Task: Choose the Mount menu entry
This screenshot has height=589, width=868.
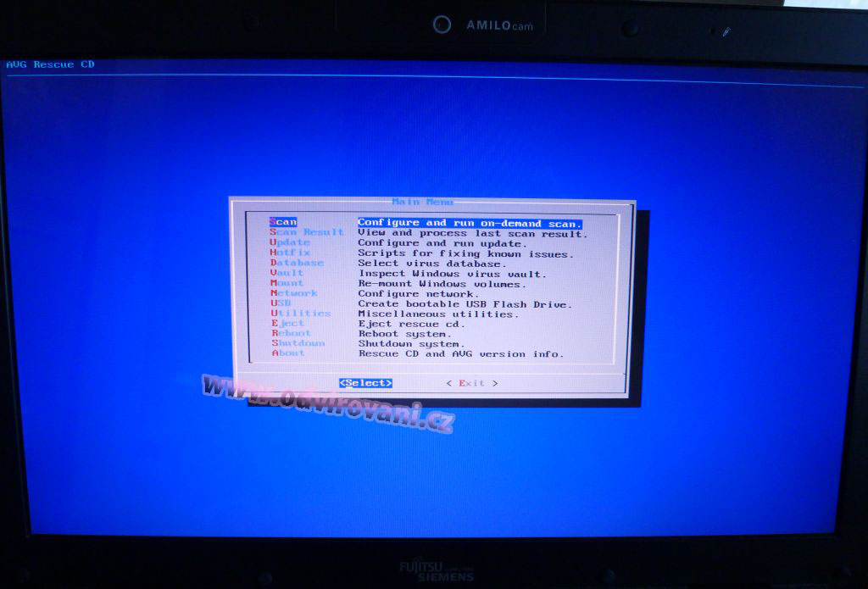Action: [x=287, y=282]
